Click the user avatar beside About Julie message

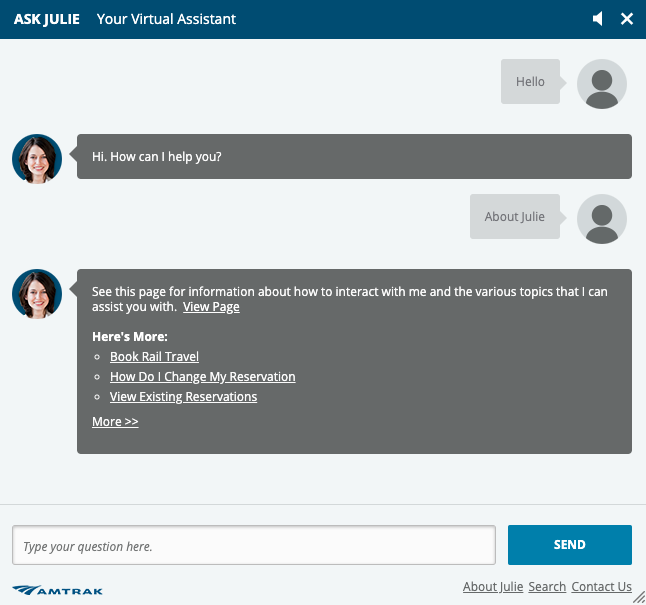602,219
